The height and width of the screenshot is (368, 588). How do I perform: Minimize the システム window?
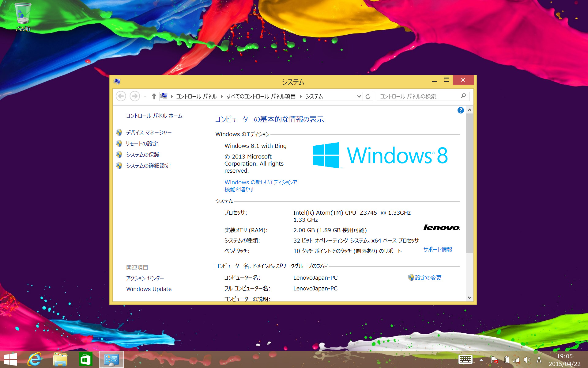click(434, 80)
